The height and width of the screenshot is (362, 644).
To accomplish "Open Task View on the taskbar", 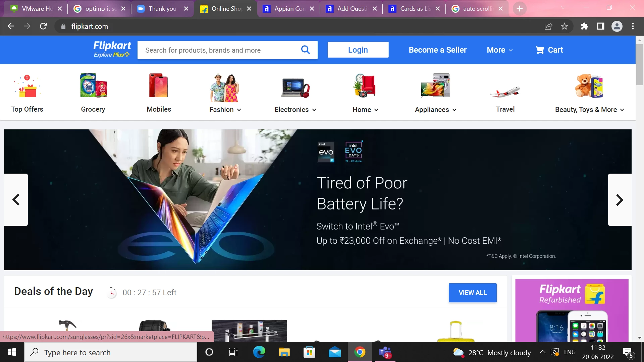I will point(233,352).
